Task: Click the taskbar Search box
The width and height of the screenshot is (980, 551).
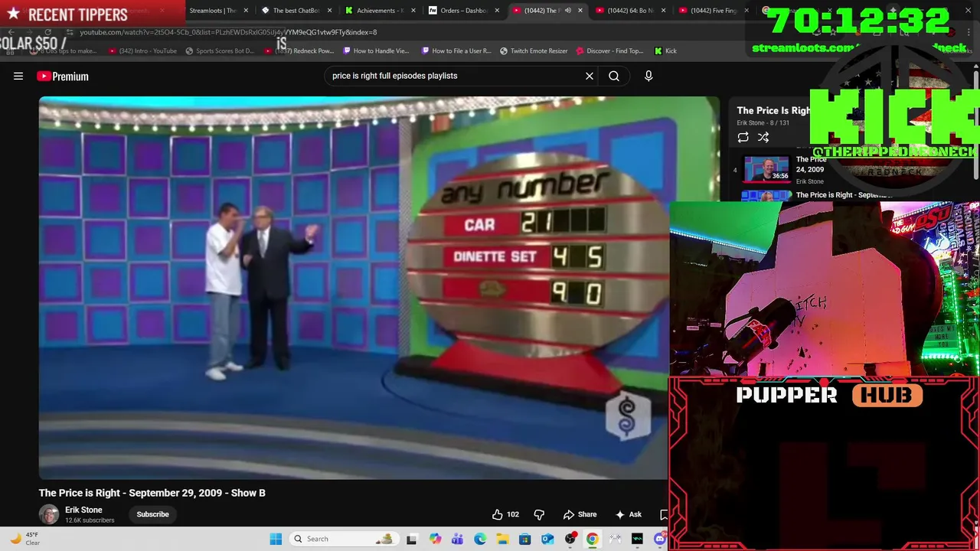Action: pos(345,539)
